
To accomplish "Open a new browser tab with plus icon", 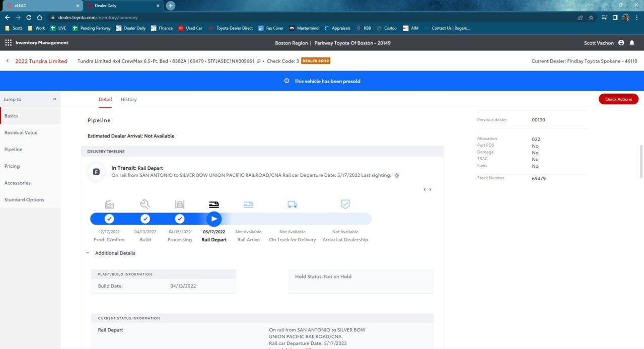I will (x=171, y=6).
